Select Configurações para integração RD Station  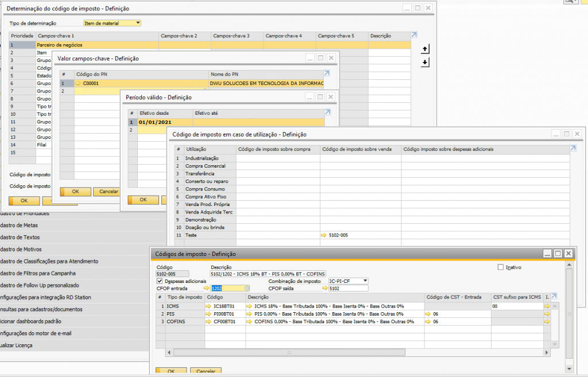(x=45, y=297)
